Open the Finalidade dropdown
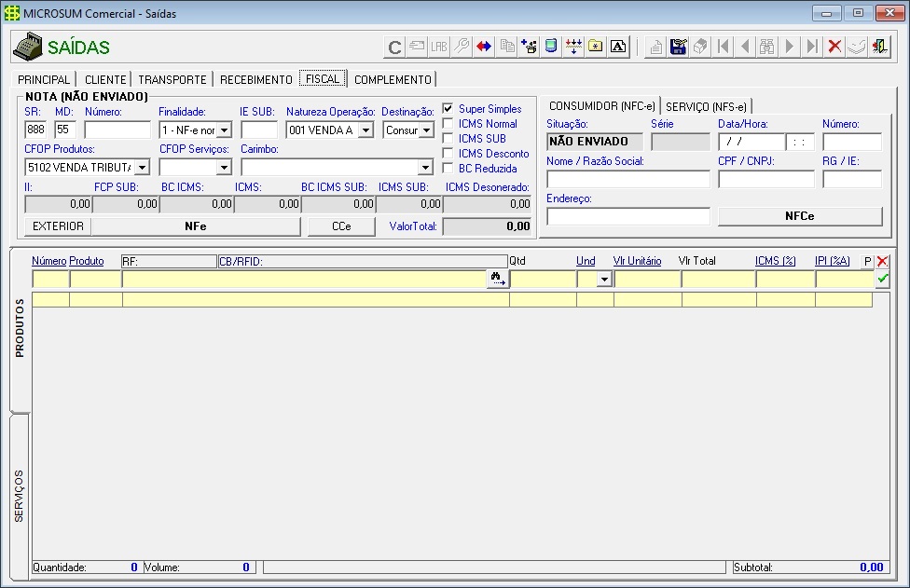This screenshot has height=588, width=910. [x=224, y=130]
